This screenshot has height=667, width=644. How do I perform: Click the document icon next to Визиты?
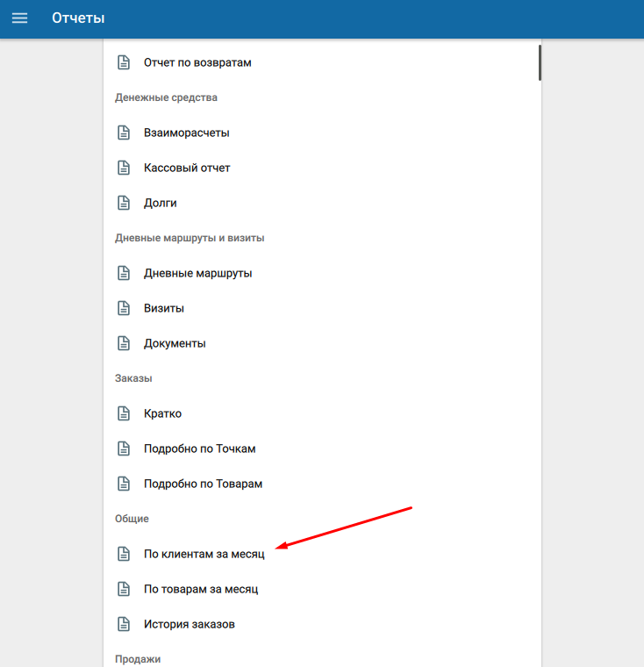click(x=124, y=308)
